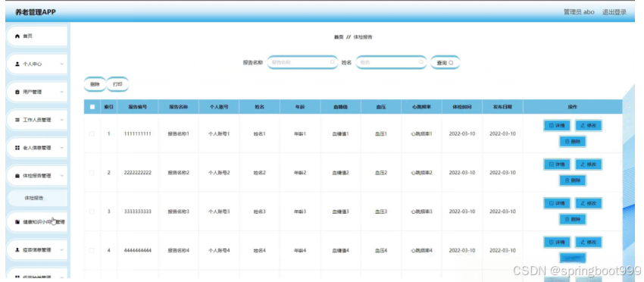Open 详情 for row with 4444444444

pyautogui.click(x=557, y=242)
